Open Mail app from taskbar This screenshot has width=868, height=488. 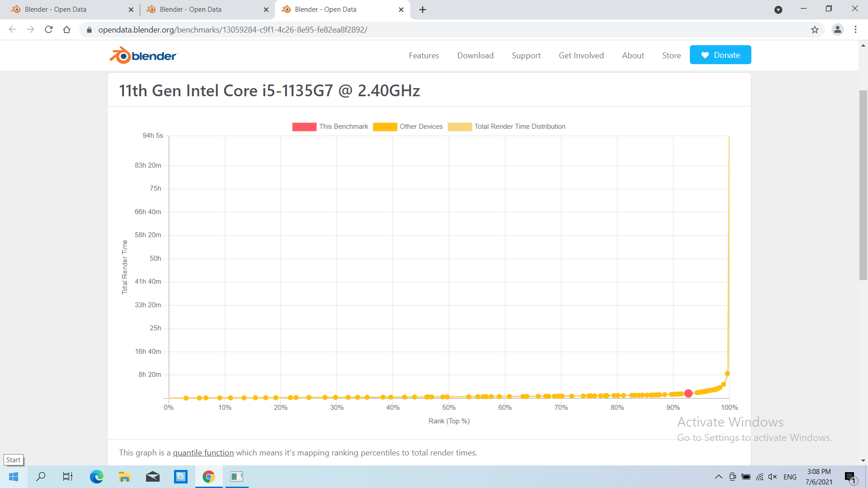[153, 477]
